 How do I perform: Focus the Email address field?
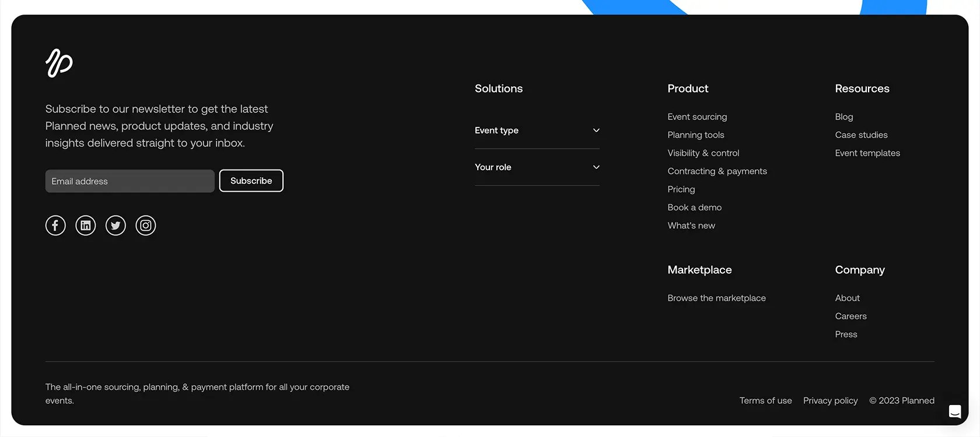coord(130,181)
